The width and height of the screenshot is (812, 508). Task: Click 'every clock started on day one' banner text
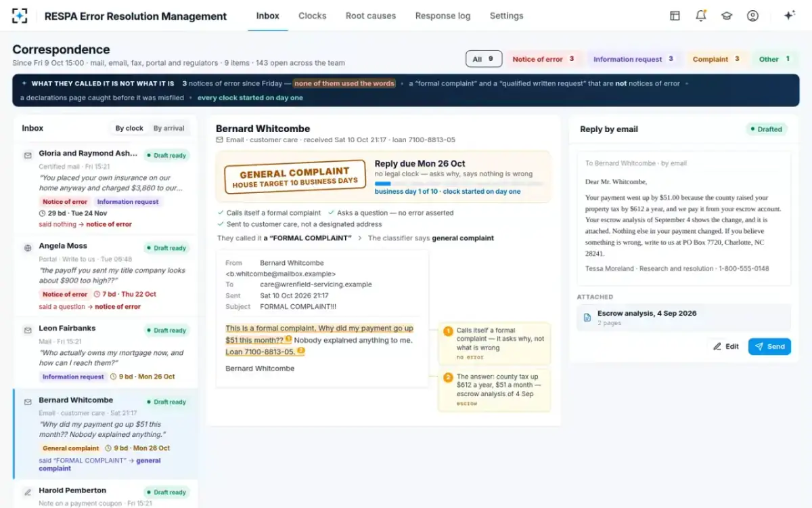pyautogui.click(x=250, y=98)
